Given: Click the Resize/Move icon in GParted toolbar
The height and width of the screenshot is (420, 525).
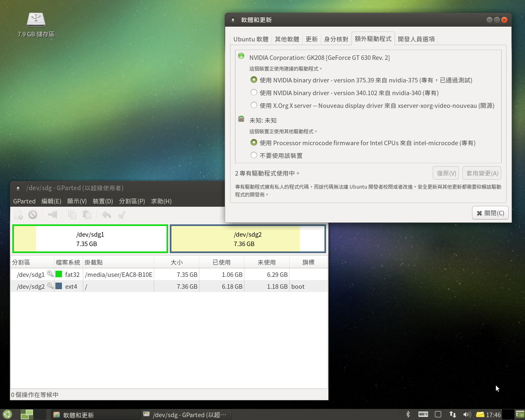Looking at the screenshot, I should click(52, 215).
